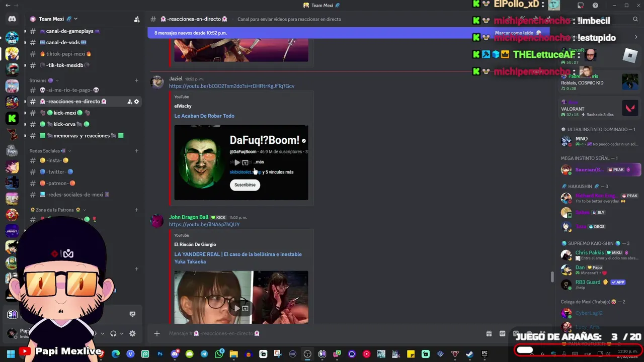644x362 pixels.
Task: Expand activity list chevron in member panel
Action: pos(636,37)
